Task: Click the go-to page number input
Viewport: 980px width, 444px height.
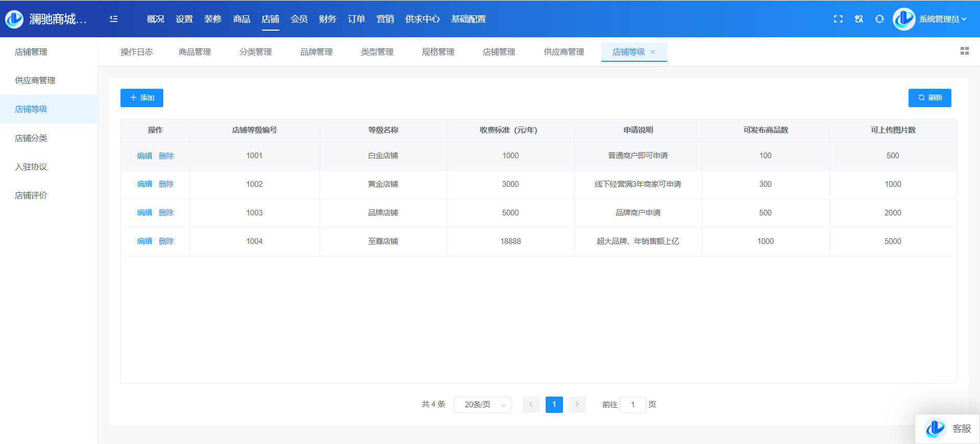Action: tap(632, 405)
